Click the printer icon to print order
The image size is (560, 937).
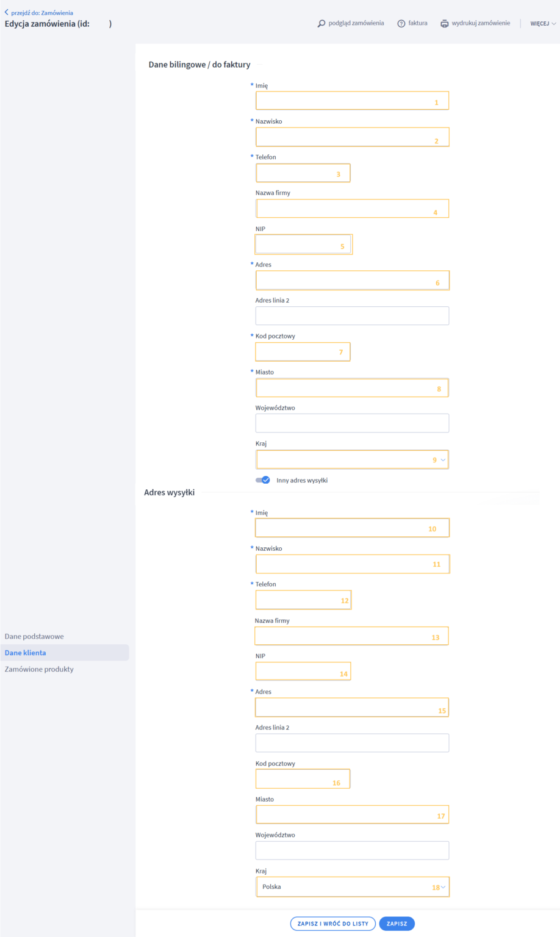445,24
